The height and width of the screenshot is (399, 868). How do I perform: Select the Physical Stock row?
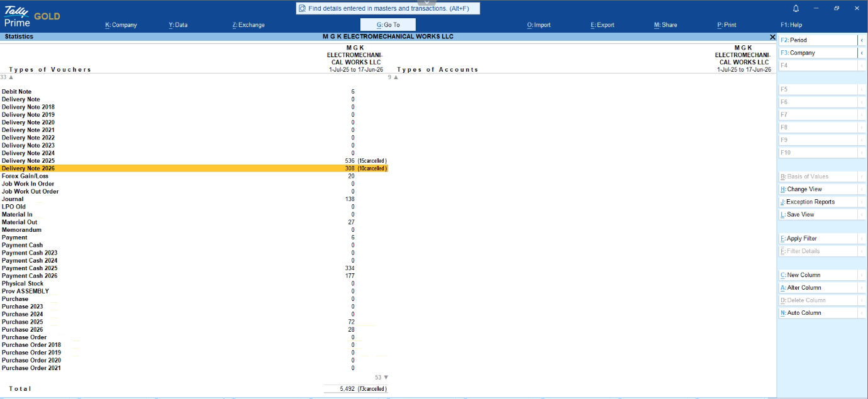[x=194, y=283]
